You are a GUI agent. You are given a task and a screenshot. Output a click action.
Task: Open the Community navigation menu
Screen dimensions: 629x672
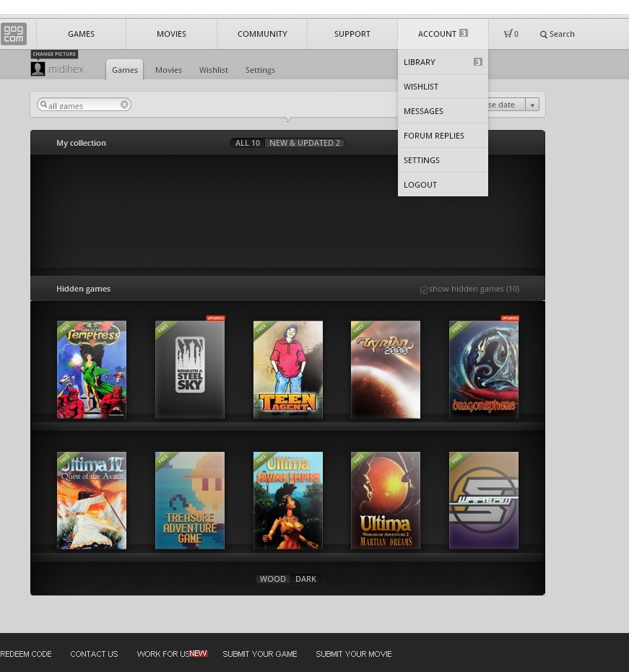(x=262, y=34)
